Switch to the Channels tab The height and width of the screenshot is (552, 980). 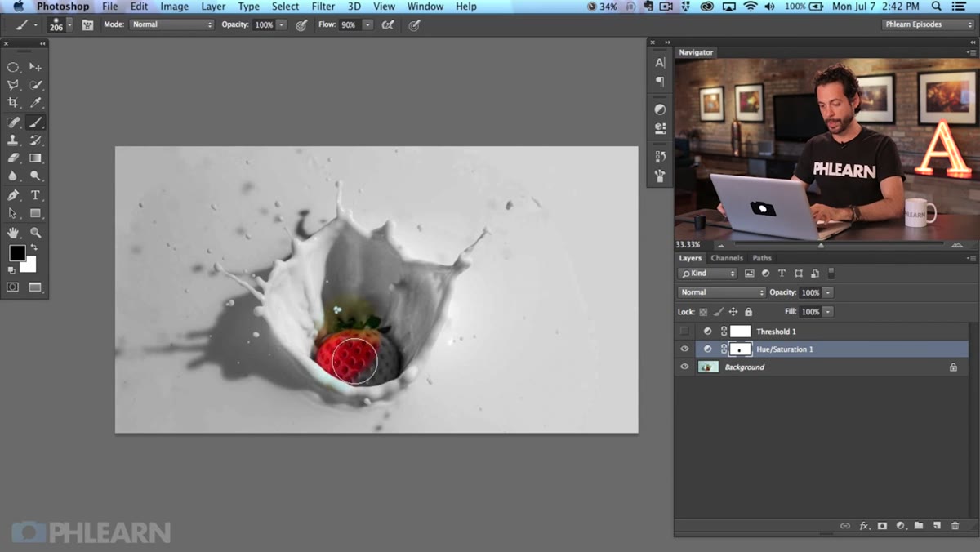tap(727, 258)
